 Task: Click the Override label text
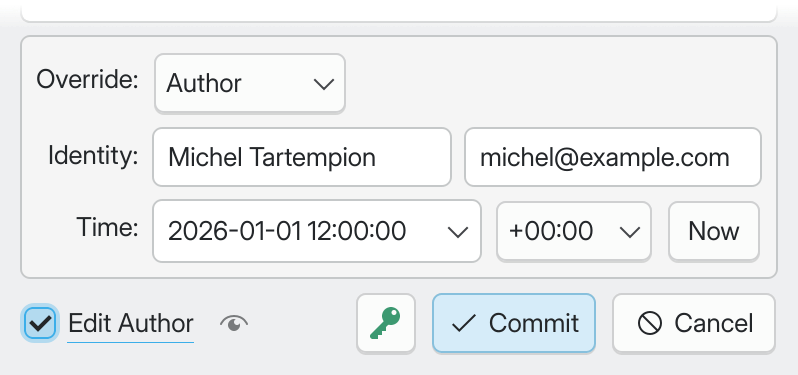pos(88,79)
